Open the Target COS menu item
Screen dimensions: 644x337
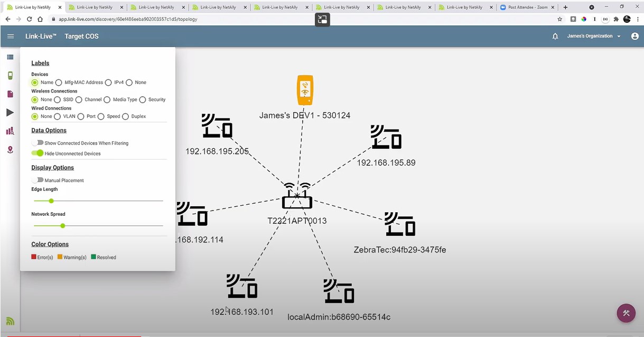(x=81, y=36)
